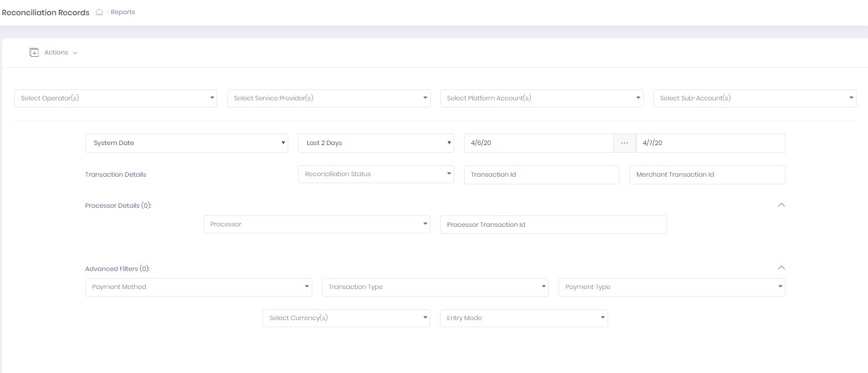
Task: Open the Actions menu
Action: [61, 52]
